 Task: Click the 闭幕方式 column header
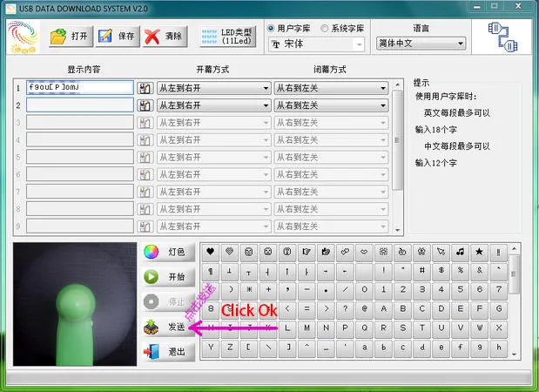[330, 70]
